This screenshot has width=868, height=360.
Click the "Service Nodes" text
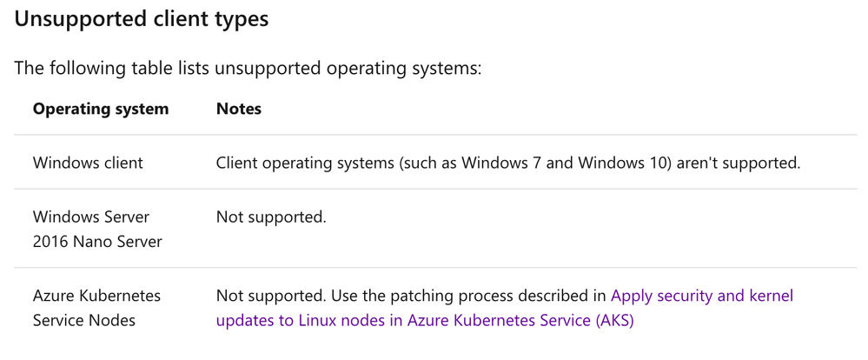pyautogui.click(x=84, y=320)
